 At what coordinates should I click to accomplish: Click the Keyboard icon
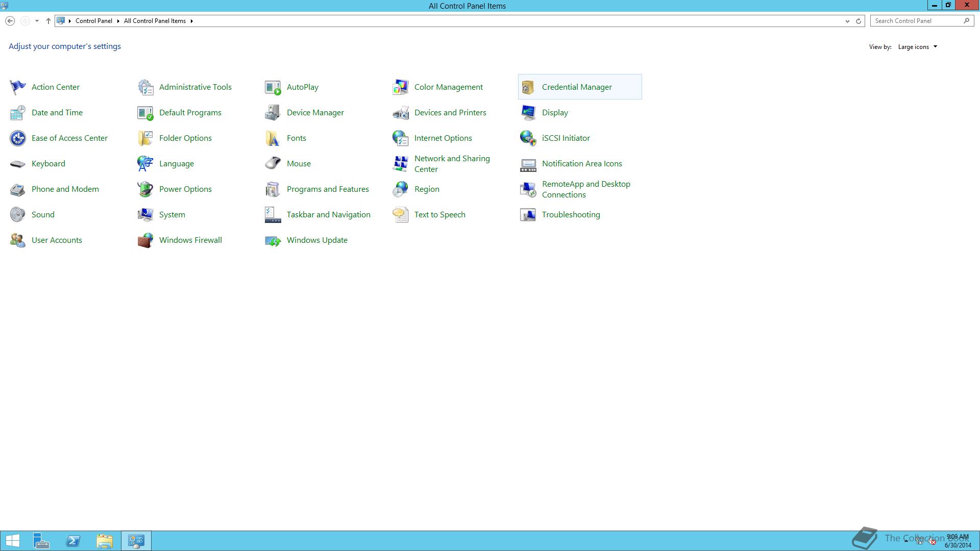click(17, 164)
